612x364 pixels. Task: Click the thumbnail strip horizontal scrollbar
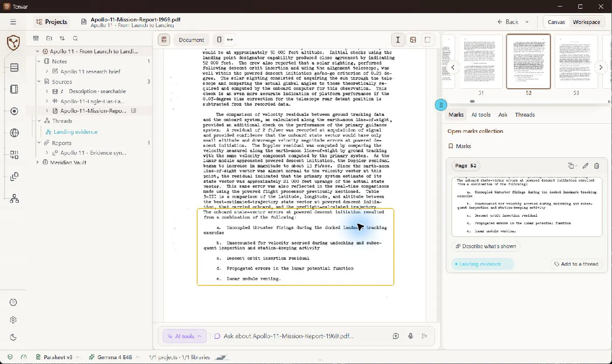coord(472,101)
